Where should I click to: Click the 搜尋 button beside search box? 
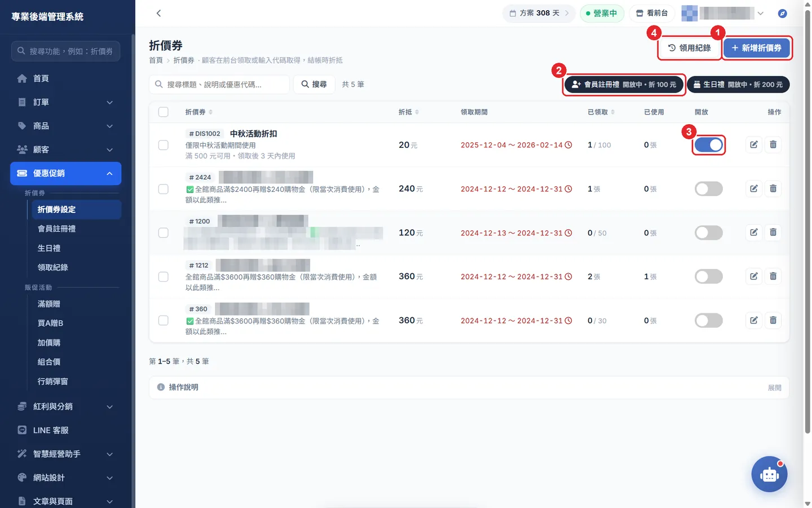pos(314,84)
